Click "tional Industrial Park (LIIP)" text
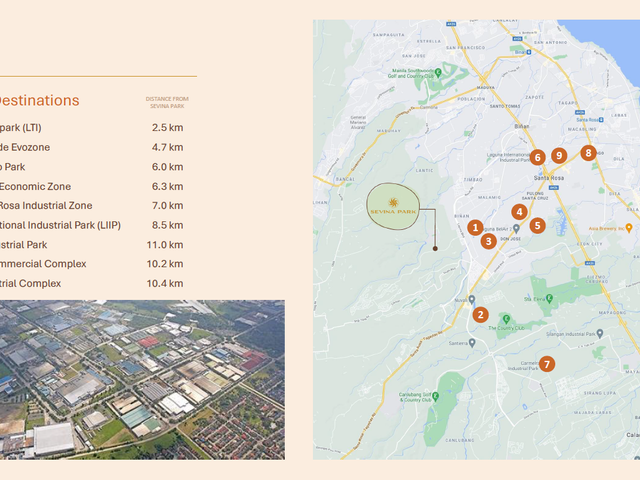This screenshot has width=640, height=480. (x=60, y=225)
